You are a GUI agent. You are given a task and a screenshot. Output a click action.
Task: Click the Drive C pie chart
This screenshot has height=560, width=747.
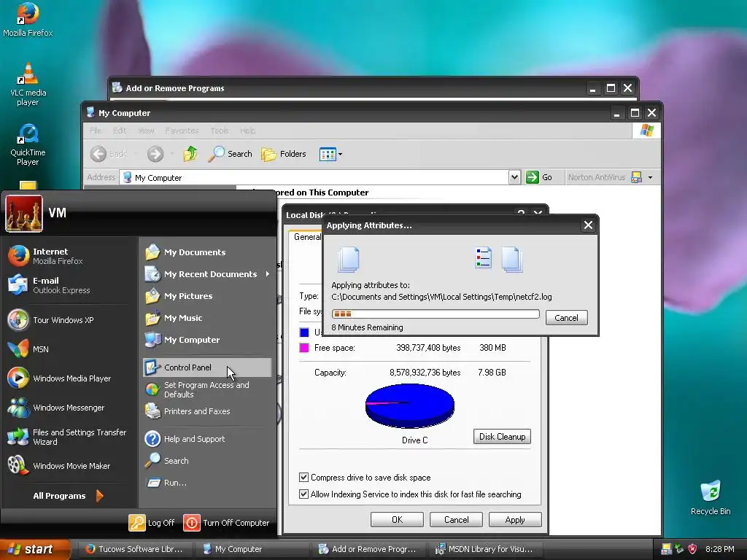click(x=410, y=405)
